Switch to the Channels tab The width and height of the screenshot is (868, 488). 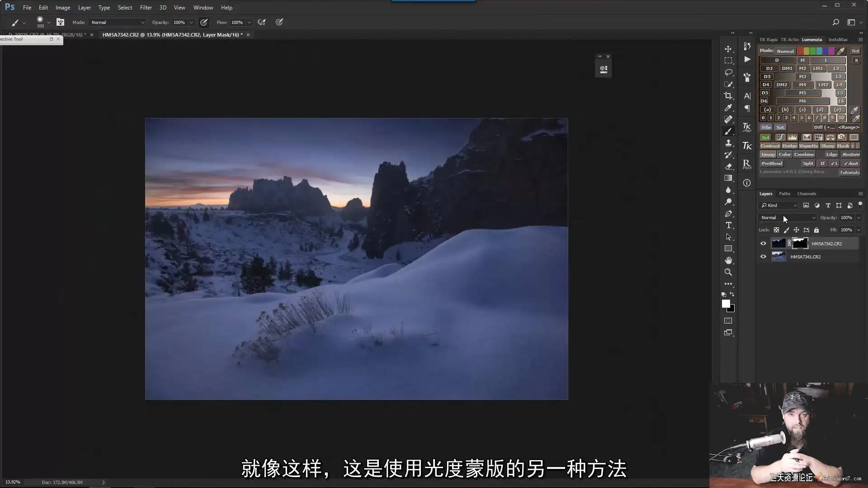807,194
